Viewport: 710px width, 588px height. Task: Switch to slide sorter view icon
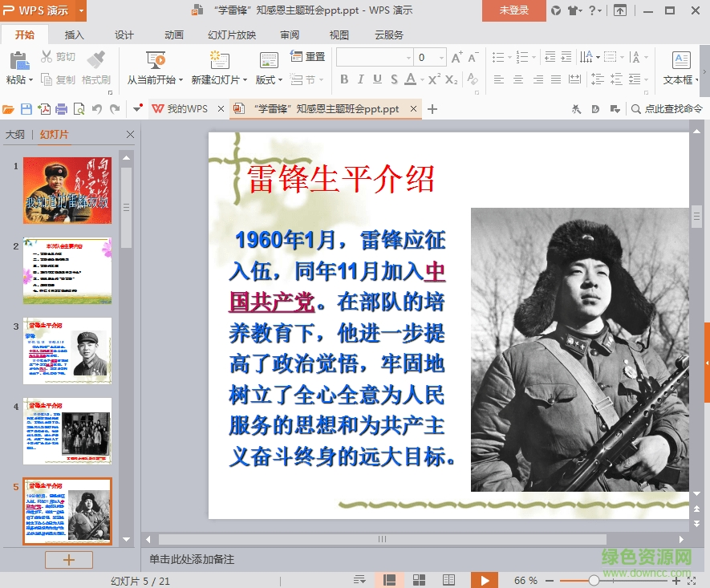coord(418,579)
